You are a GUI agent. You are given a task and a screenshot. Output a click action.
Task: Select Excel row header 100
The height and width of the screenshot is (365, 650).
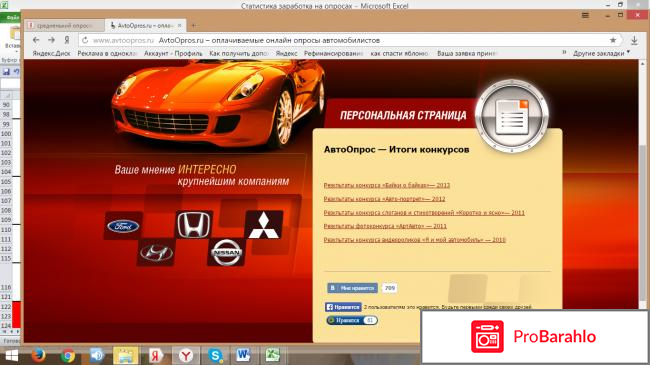(6, 134)
